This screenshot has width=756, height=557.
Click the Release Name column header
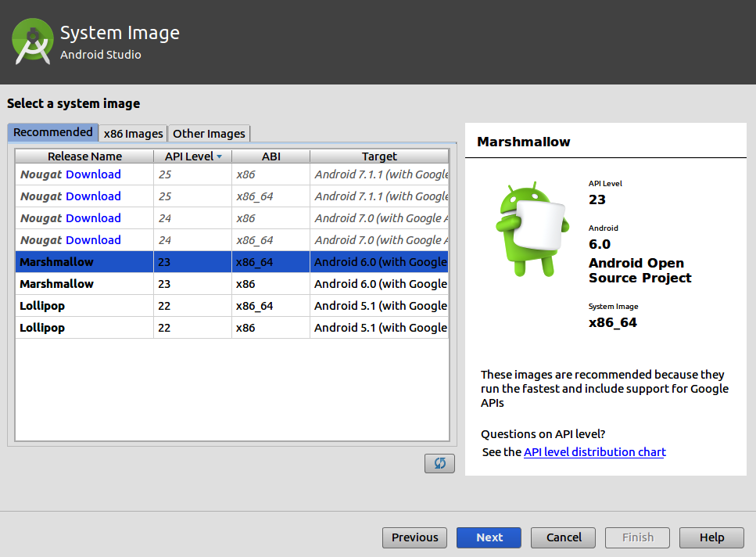point(84,156)
